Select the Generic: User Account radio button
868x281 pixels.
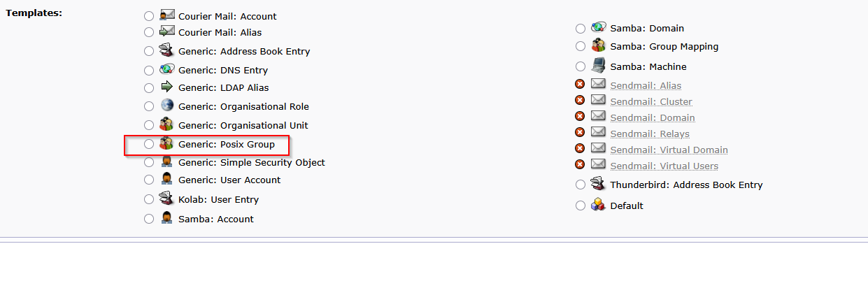pos(148,180)
